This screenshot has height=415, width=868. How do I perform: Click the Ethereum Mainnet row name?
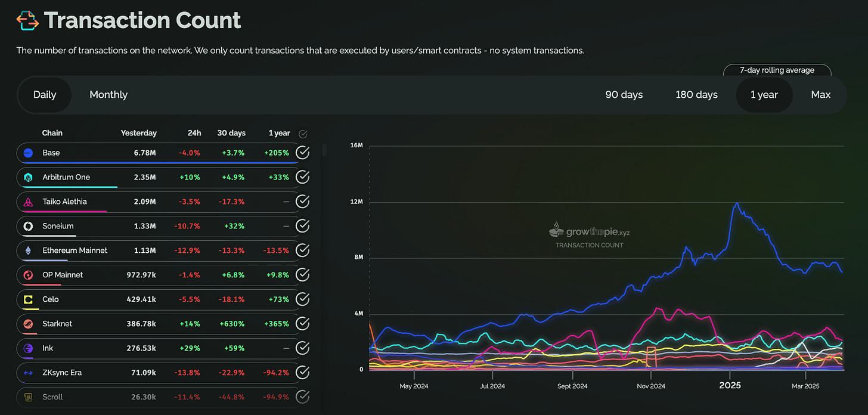(75, 250)
